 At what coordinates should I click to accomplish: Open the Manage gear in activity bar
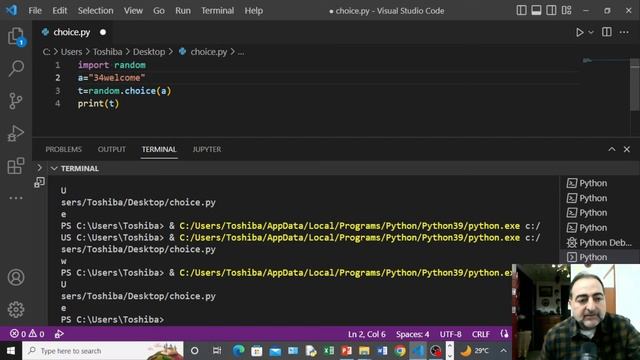tap(16, 309)
